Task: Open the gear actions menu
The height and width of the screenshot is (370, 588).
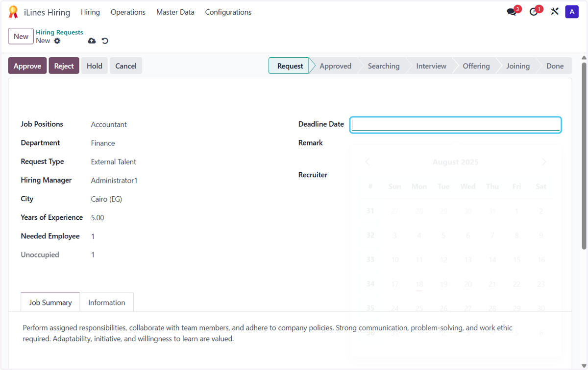Action: (x=57, y=41)
